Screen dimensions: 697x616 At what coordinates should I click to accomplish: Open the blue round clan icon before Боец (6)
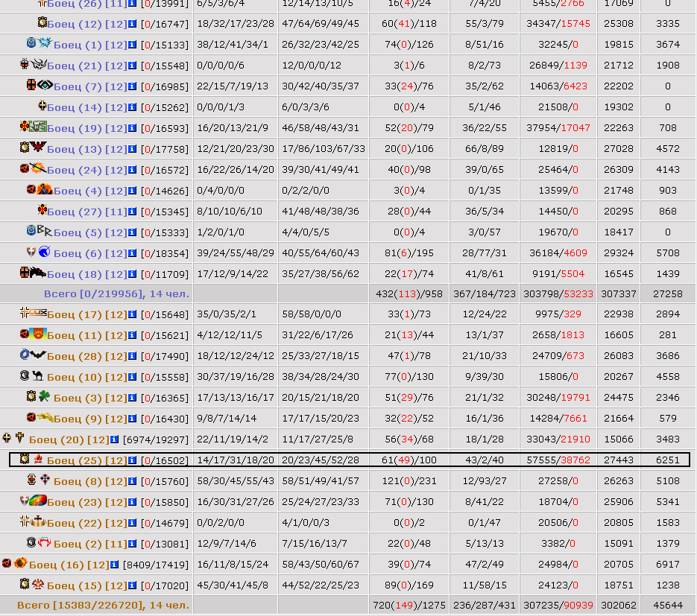pos(45,252)
